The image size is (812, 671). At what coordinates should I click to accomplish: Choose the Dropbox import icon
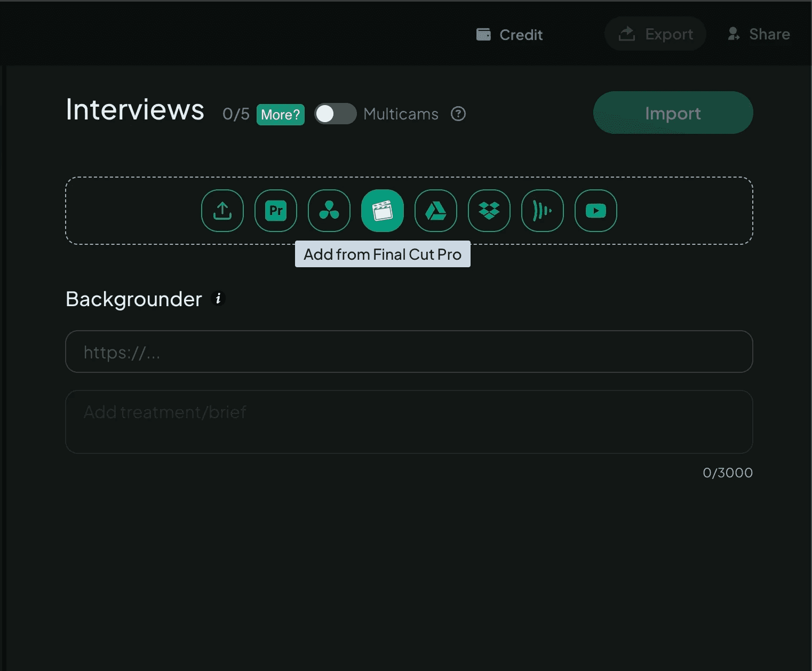coord(489,211)
